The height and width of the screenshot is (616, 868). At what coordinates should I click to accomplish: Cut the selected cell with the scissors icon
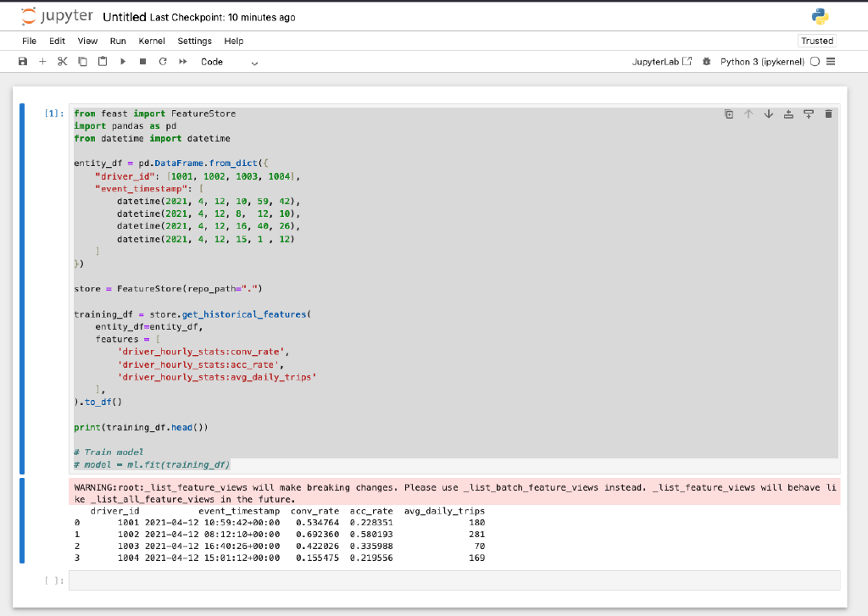pyautogui.click(x=63, y=62)
